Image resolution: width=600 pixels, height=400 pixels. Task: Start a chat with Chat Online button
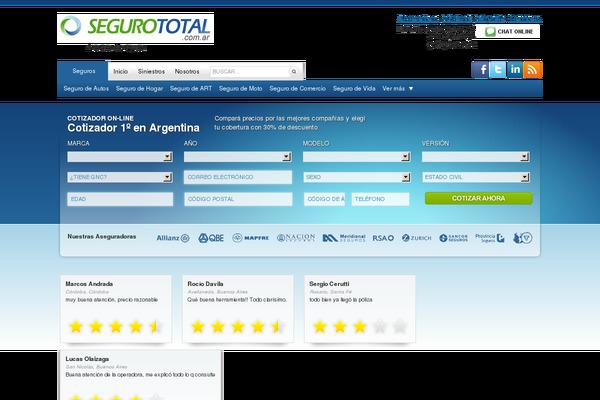click(508, 31)
